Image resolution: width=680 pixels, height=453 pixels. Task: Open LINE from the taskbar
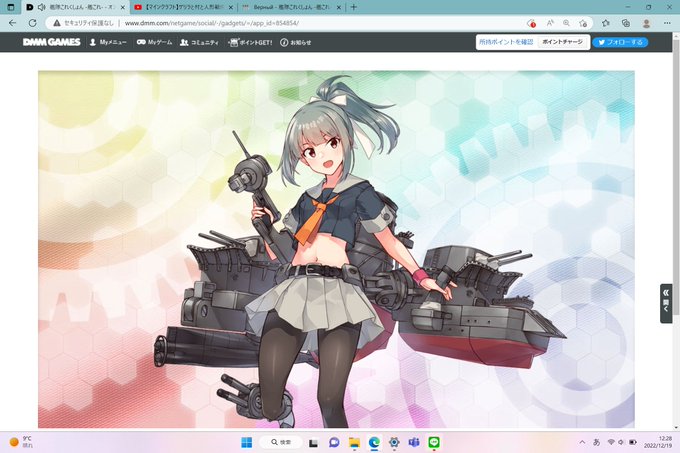[434, 442]
